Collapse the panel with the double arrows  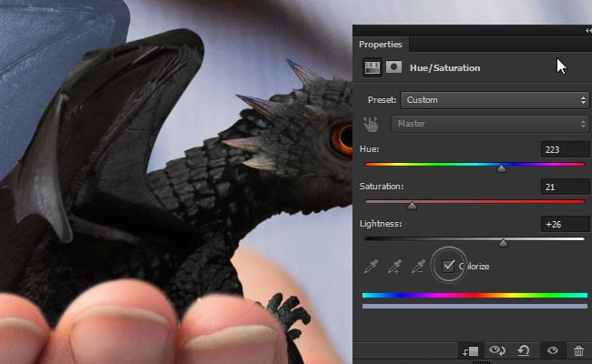[x=588, y=31]
